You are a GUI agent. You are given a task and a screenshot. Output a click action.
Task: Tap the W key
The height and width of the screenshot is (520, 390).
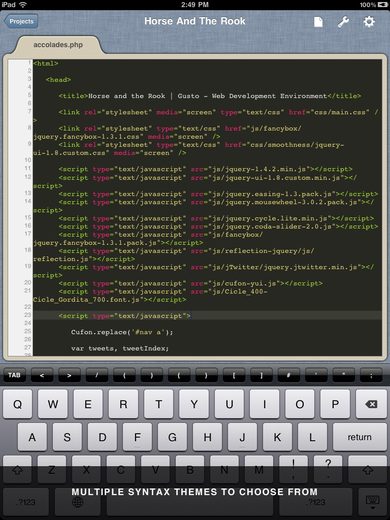[x=53, y=404]
